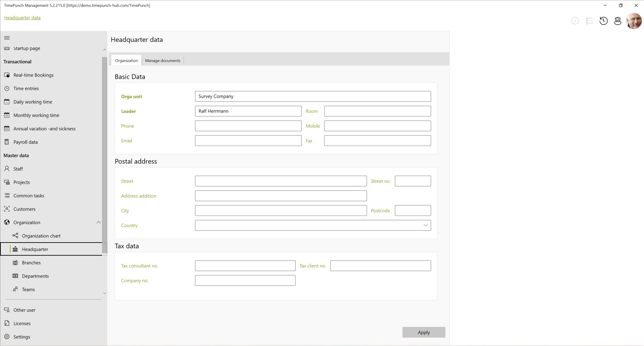Viewport: 644px width, 346px height.
Task: Click the Headquarter building icon
Action: click(15, 249)
